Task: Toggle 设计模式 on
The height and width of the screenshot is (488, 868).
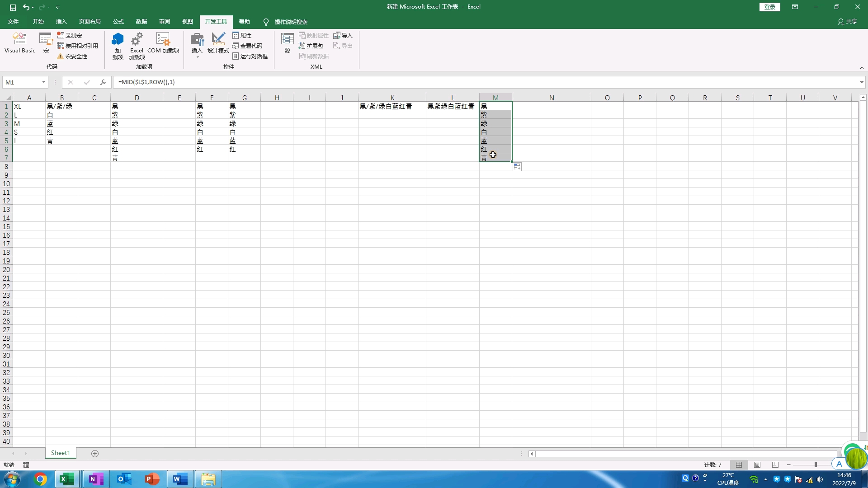Action: pyautogui.click(x=217, y=45)
